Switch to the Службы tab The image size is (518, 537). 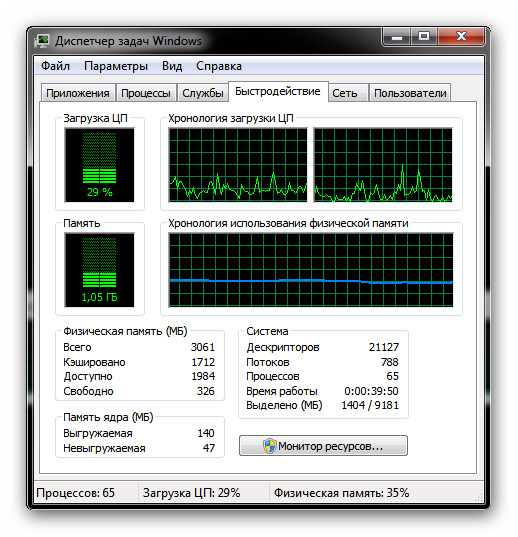pyautogui.click(x=203, y=93)
